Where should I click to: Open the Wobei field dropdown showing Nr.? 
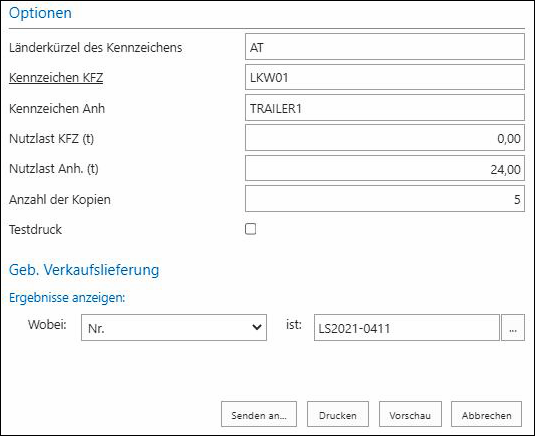[x=174, y=328]
